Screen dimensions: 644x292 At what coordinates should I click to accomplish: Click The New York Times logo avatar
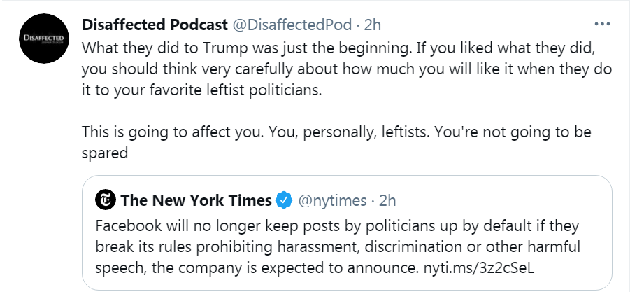click(106, 201)
